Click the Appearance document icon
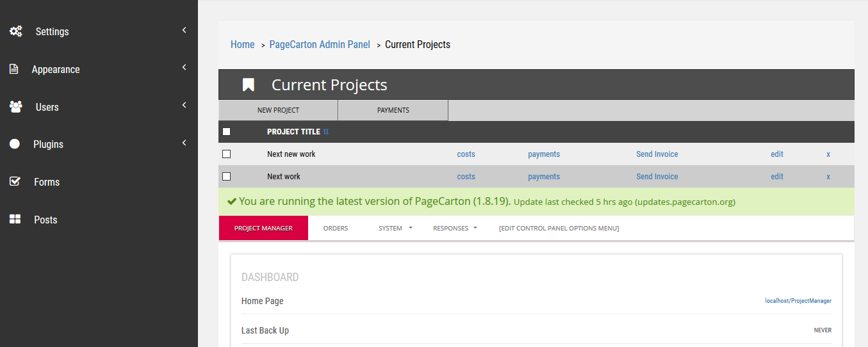 click(x=14, y=69)
